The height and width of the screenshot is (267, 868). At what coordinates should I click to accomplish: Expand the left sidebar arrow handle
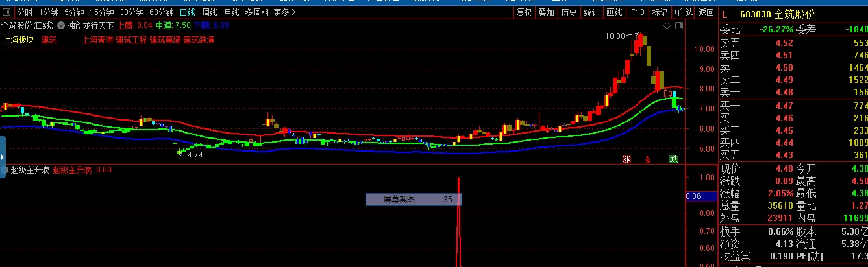click(x=2, y=157)
